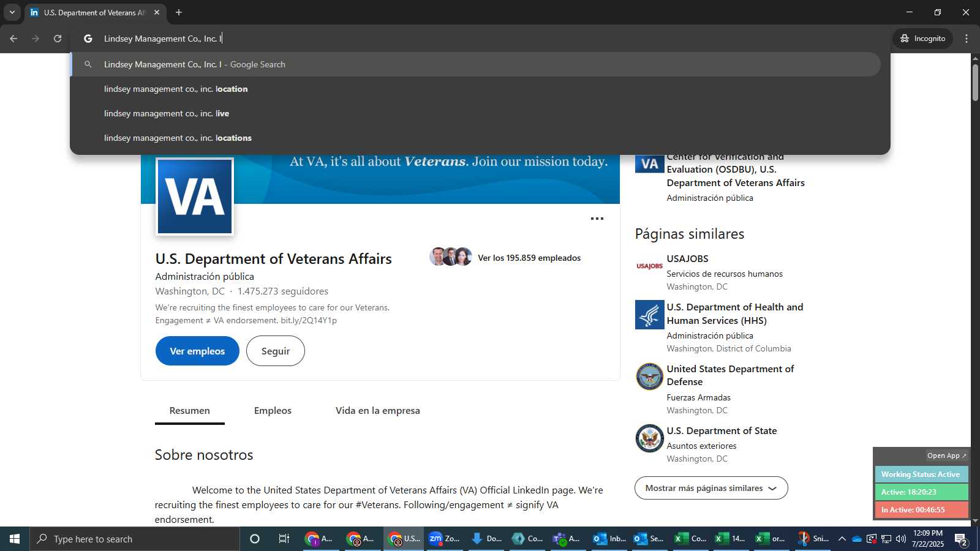Click the Department of State seal icon
Viewport: 980px width, 551px height.
point(650,438)
